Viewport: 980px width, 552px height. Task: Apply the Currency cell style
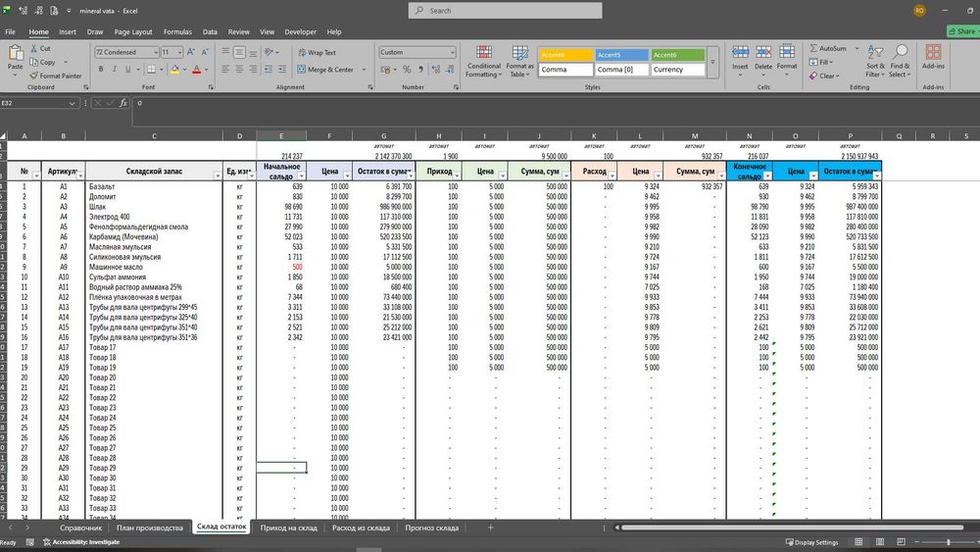coord(678,70)
